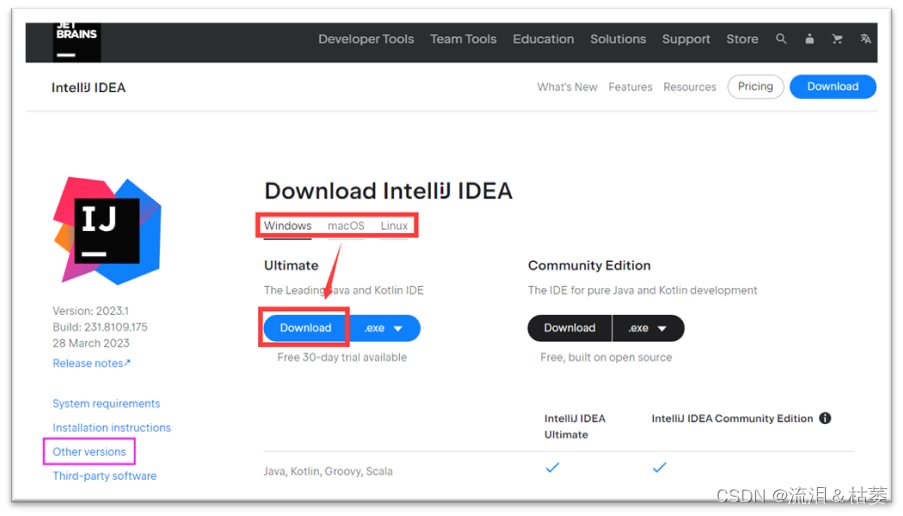Viewport: 903px width, 516px height.
Task: Go to What's New page
Action: point(567,87)
